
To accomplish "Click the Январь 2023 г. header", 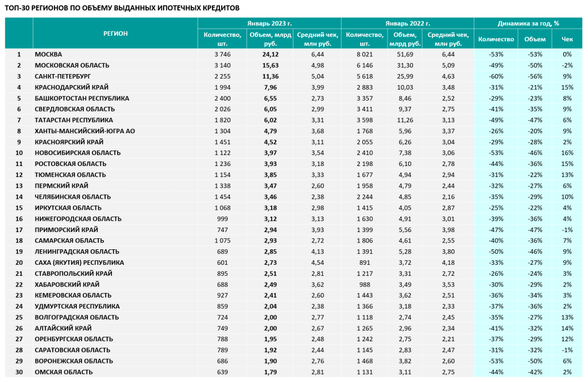I will 269,24.
